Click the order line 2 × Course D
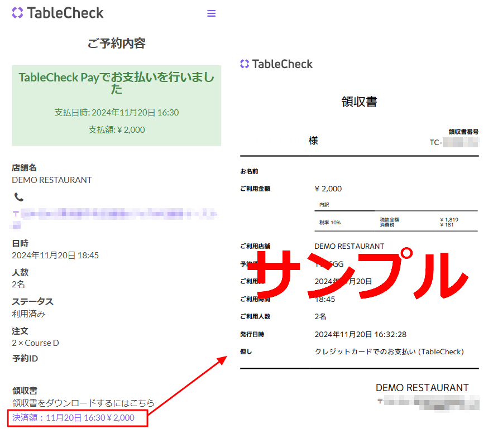 coord(36,343)
